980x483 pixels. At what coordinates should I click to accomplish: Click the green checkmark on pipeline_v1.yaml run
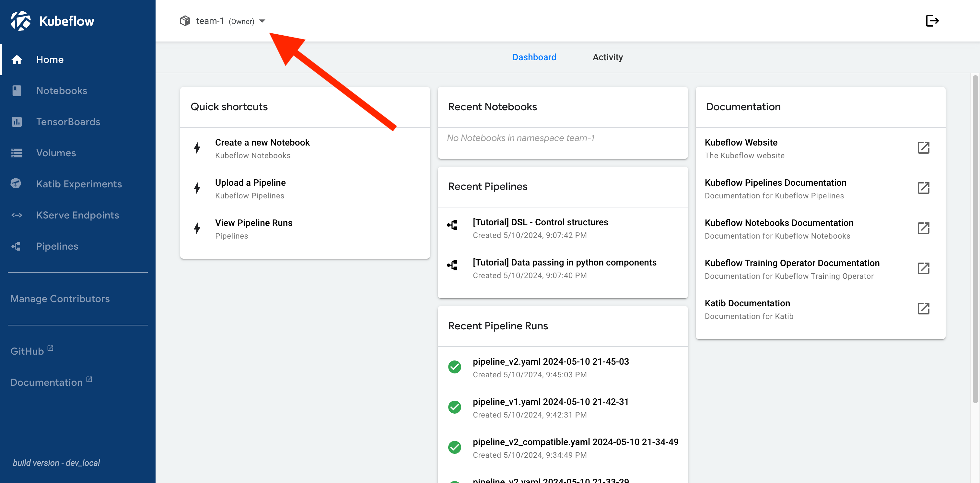point(454,407)
